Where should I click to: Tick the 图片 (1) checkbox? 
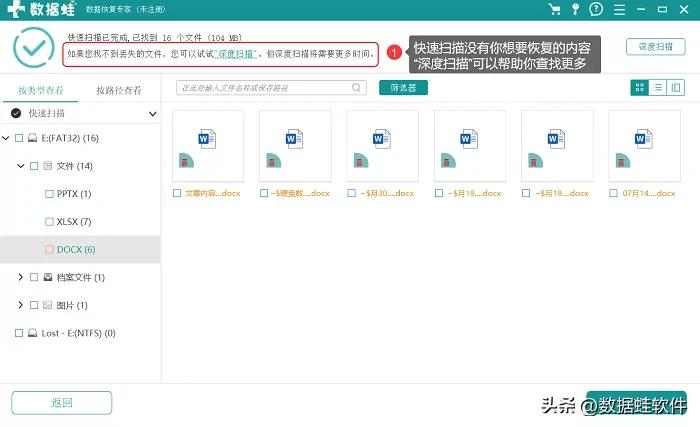34,305
